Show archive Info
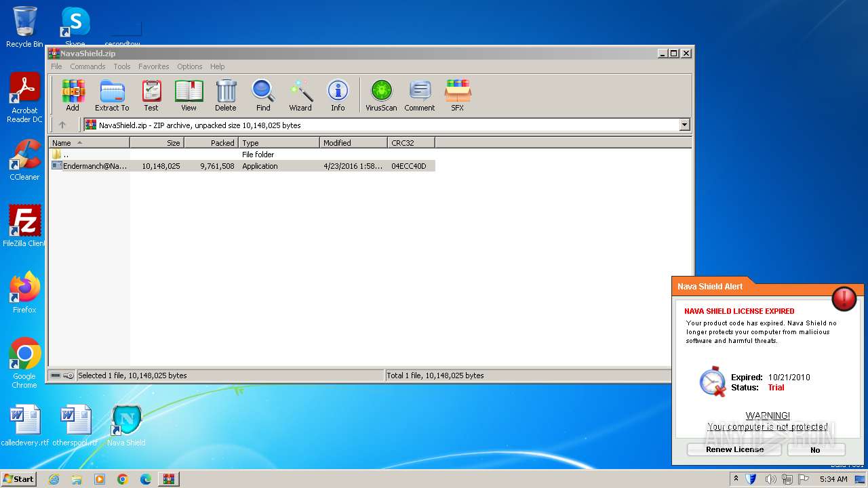This screenshot has width=868, height=488. pos(338,96)
